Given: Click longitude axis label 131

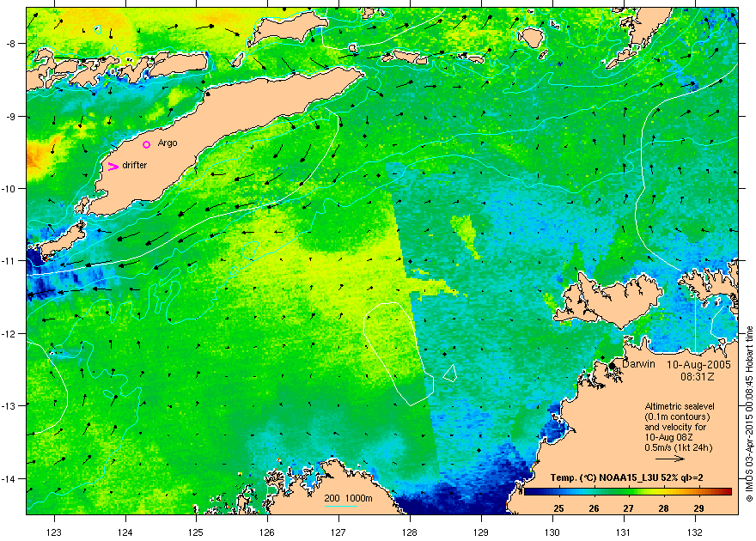Looking at the screenshot, I should (624, 532).
